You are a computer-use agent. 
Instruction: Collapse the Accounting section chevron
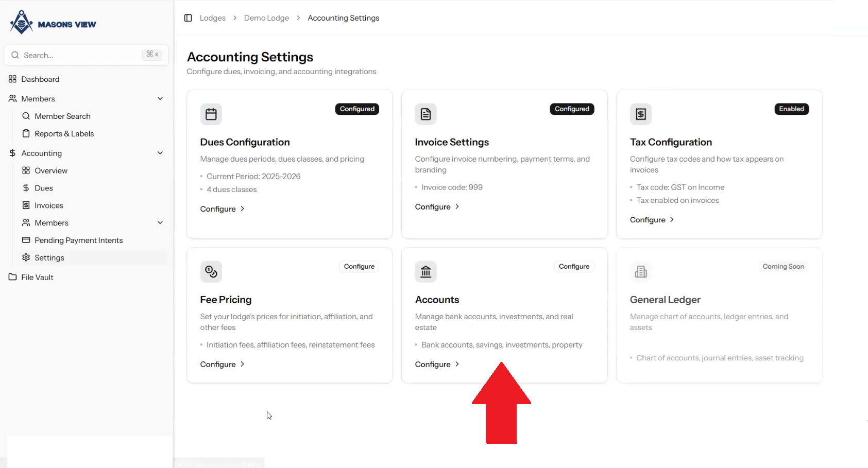click(160, 153)
